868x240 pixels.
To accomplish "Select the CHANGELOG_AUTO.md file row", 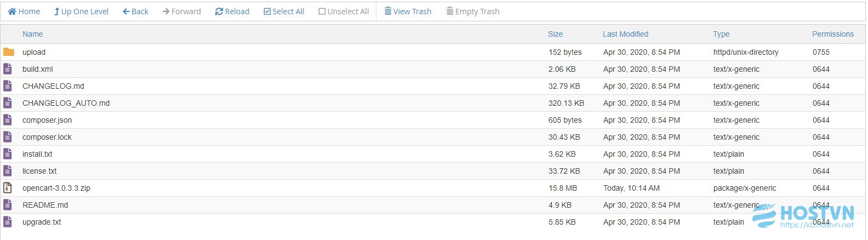I will coord(433,103).
